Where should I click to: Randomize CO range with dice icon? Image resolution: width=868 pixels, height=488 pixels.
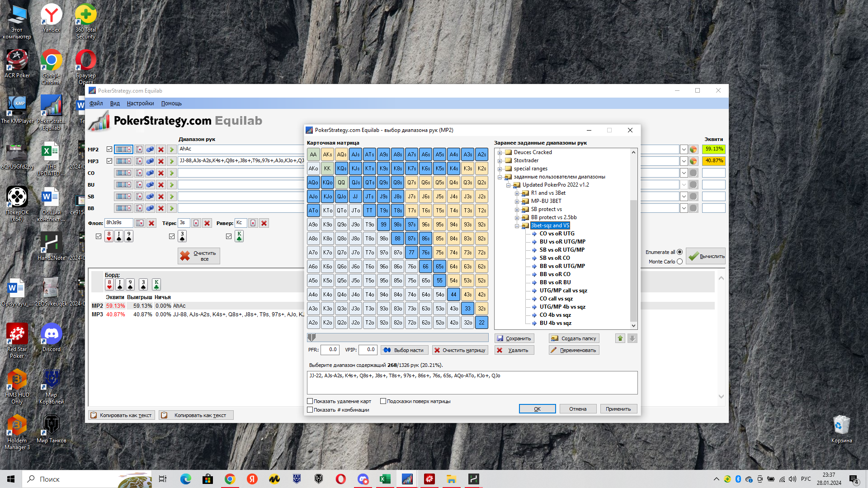[x=150, y=173]
